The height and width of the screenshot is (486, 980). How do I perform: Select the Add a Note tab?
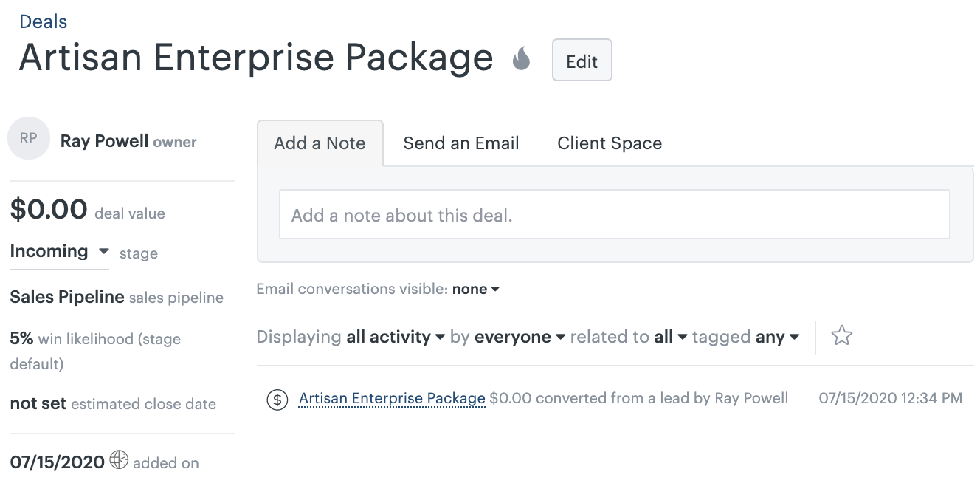pyautogui.click(x=320, y=143)
